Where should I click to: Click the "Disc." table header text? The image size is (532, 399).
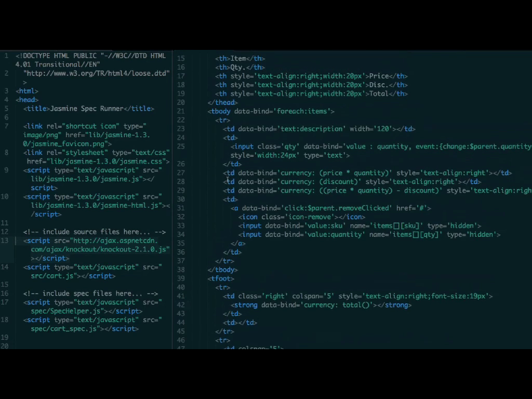[x=379, y=85]
